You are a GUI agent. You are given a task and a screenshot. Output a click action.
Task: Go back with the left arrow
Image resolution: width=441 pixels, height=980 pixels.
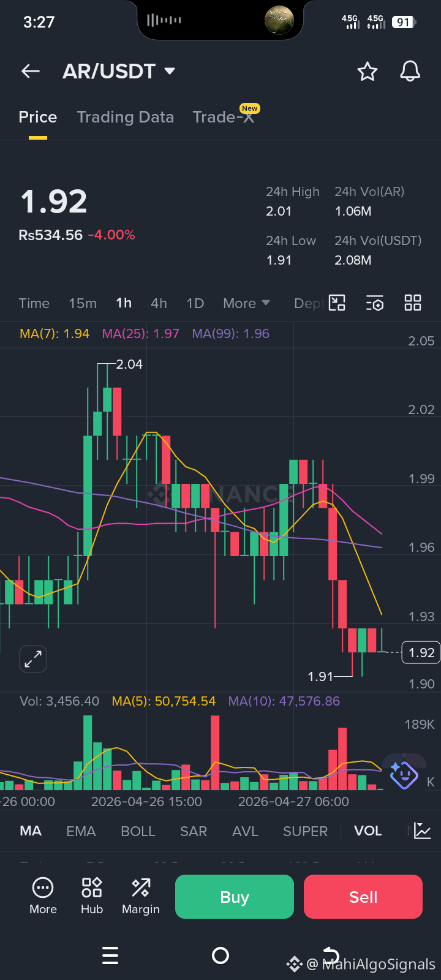(31, 72)
